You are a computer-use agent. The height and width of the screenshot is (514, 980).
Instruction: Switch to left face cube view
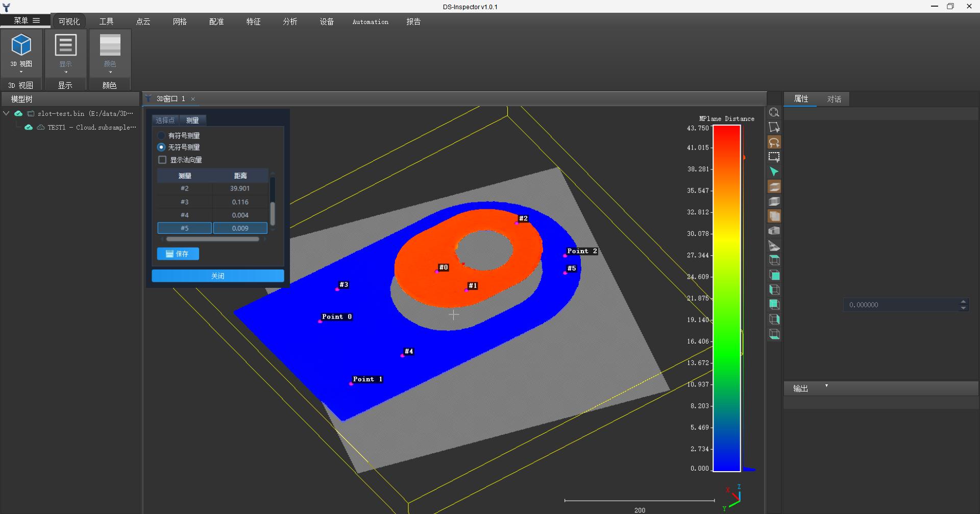(774, 290)
